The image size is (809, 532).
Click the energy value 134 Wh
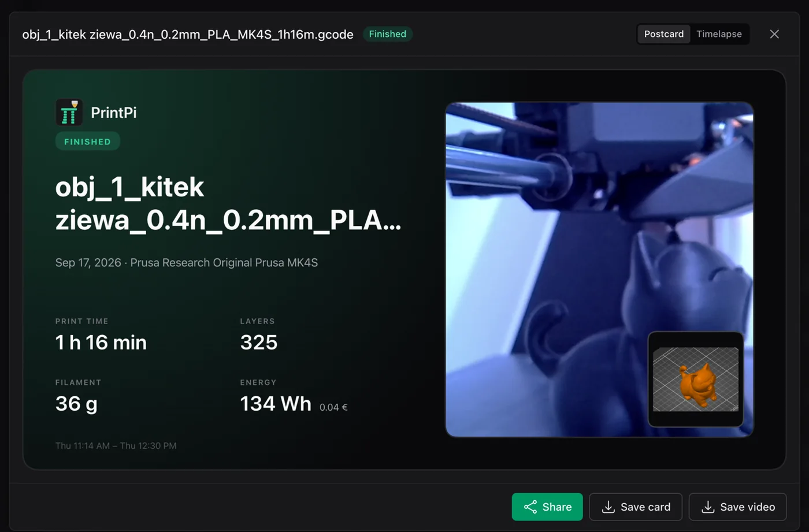276,404
